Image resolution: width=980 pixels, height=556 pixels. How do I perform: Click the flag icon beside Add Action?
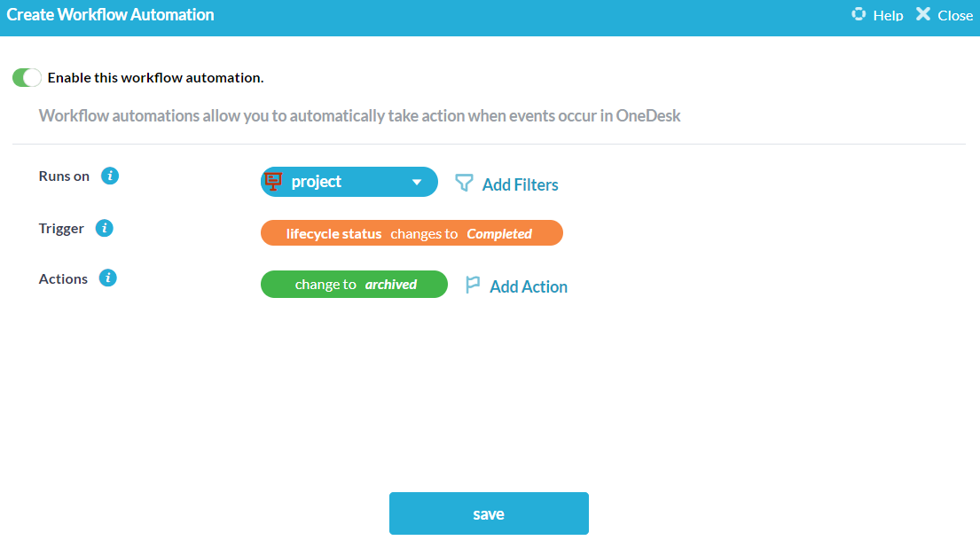click(473, 286)
